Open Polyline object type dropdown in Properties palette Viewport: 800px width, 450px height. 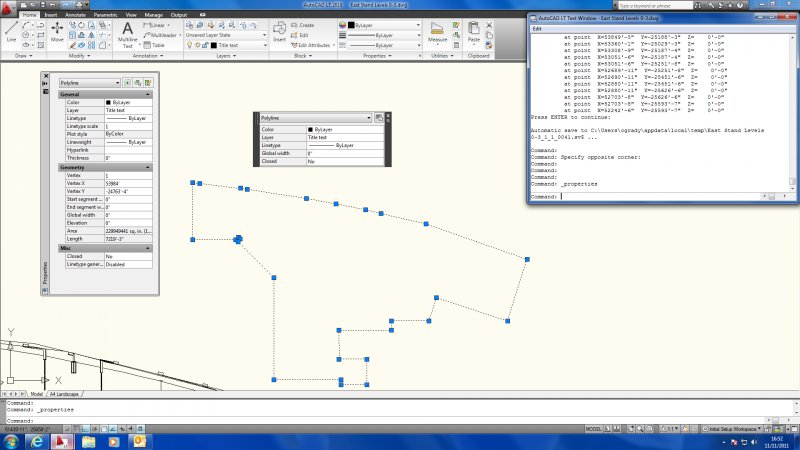89,83
